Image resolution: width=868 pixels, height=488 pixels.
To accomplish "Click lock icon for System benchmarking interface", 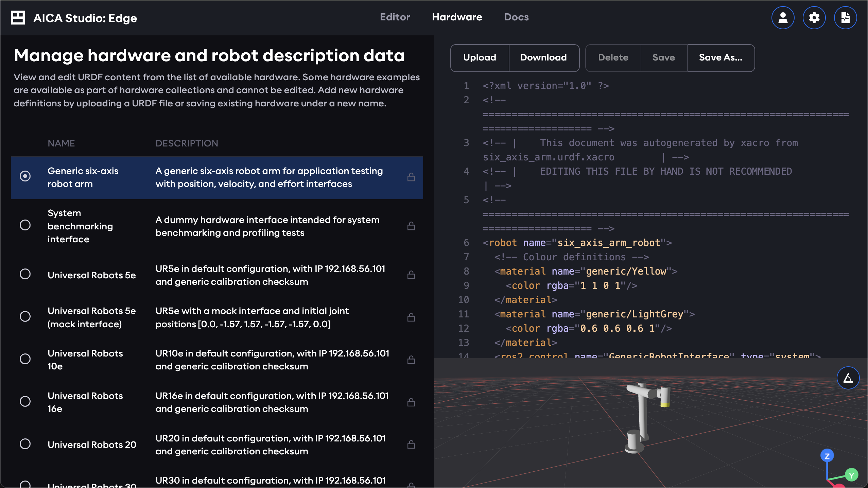I will pos(411,226).
